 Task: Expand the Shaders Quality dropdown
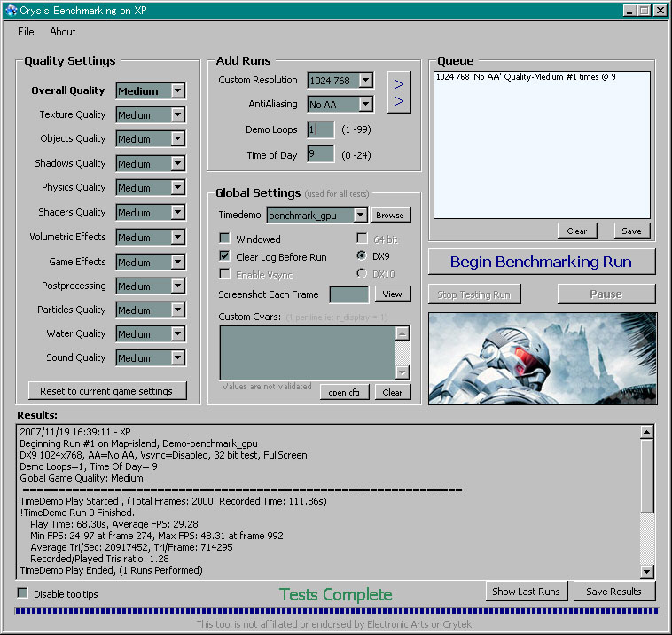(178, 212)
